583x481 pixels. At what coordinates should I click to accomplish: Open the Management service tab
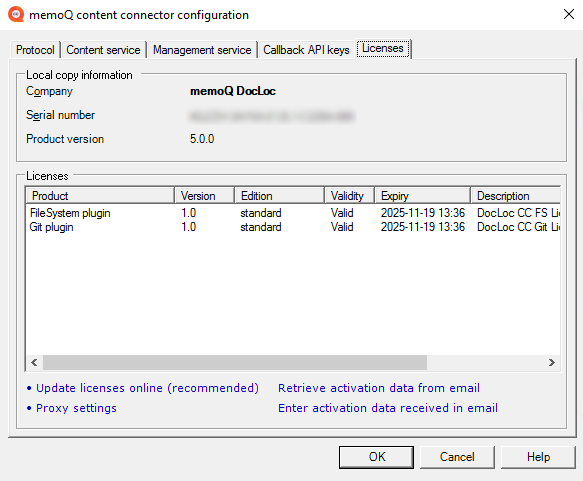pyautogui.click(x=202, y=50)
